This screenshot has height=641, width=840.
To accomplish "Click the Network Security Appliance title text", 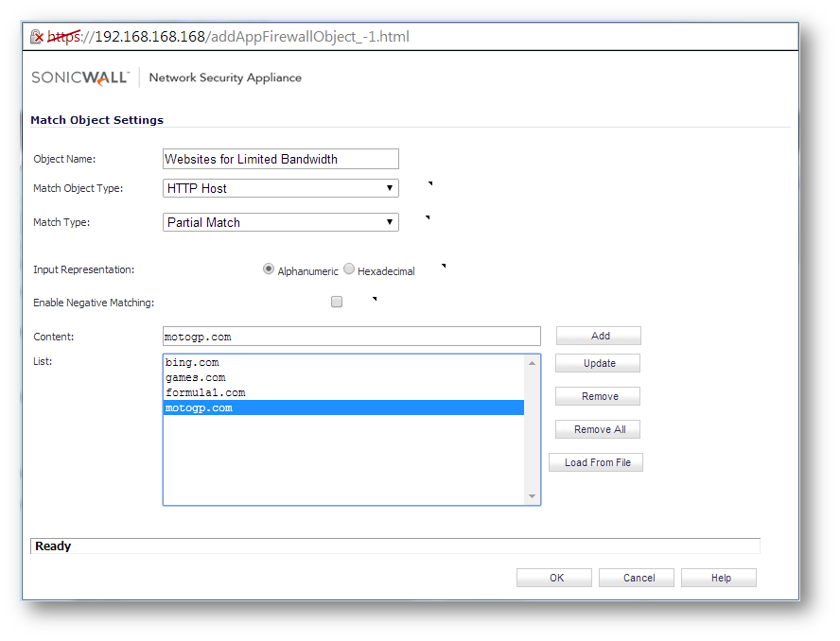I will coord(225,78).
